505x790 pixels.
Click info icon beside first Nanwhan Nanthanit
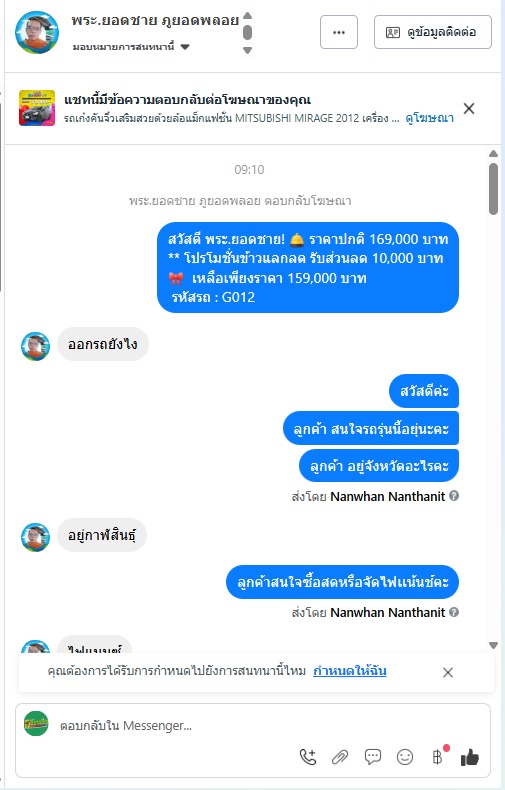pyautogui.click(x=454, y=496)
